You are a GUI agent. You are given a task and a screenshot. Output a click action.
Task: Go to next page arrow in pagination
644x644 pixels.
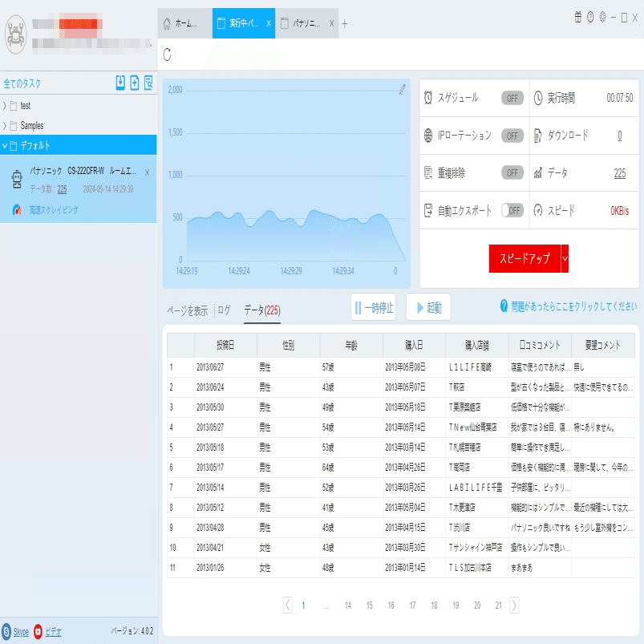tap(514, 605)
